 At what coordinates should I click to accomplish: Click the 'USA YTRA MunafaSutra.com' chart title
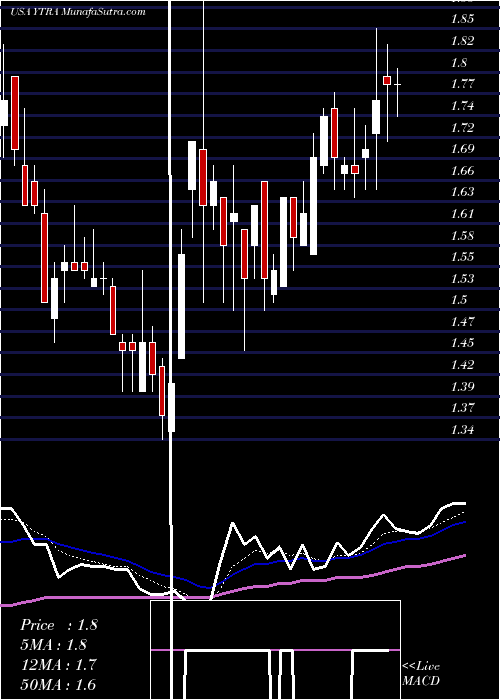[x=78, y=12]
